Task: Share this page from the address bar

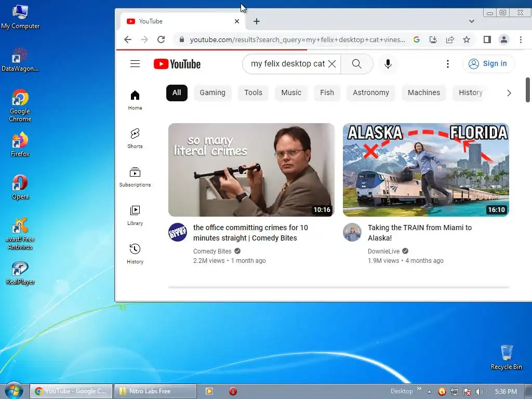Action: click(450, 39)
